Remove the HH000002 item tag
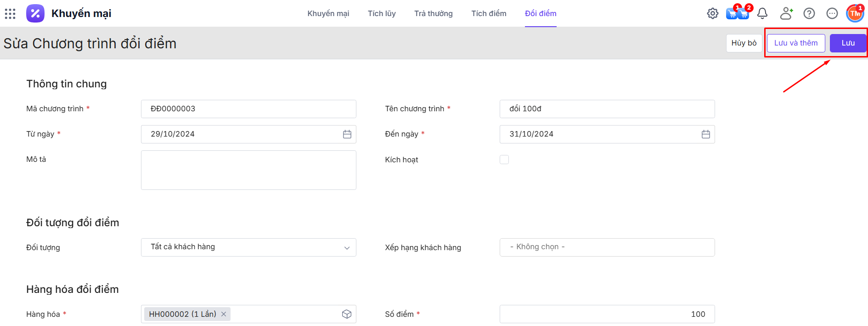 point(224,314)
